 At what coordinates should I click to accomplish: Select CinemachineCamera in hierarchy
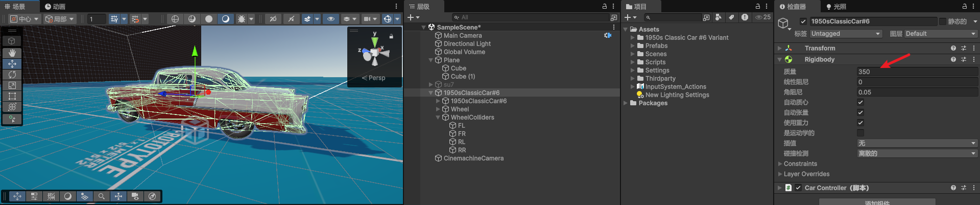click(x=473, y=158)
